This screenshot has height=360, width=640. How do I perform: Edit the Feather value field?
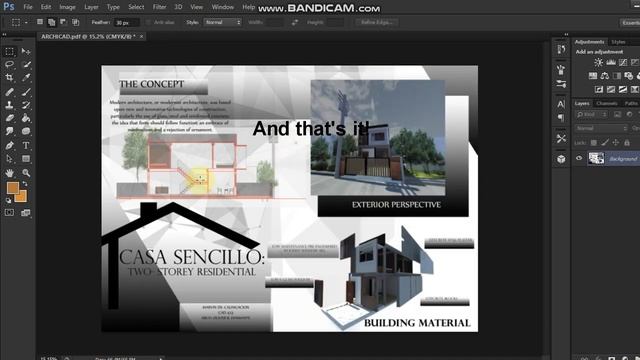(127, 23)
